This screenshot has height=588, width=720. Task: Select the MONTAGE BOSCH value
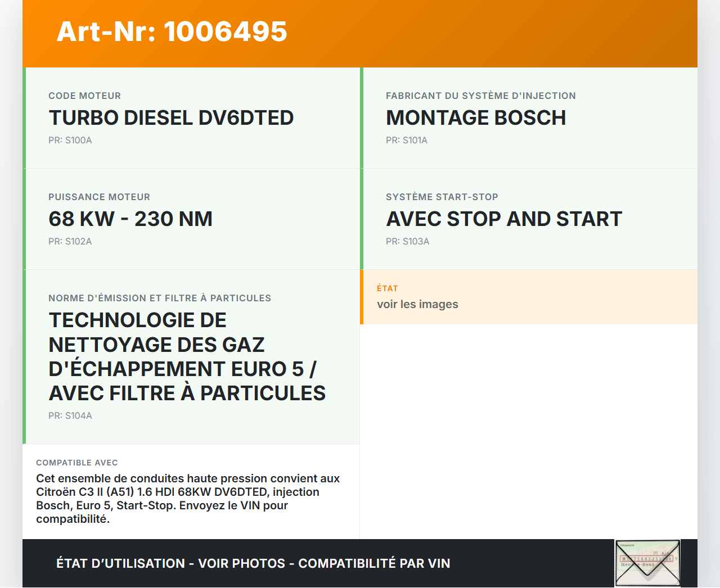475,118
